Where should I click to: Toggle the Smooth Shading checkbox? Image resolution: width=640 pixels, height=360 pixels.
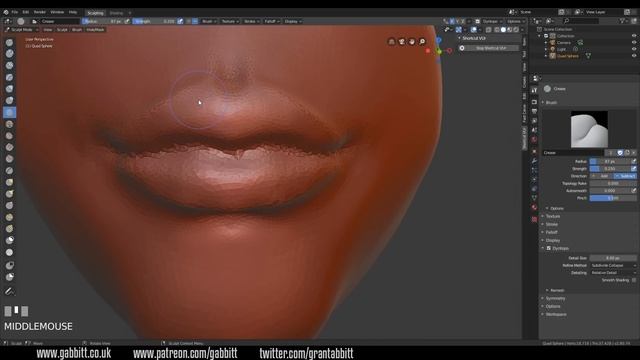(x=634, y=280)
